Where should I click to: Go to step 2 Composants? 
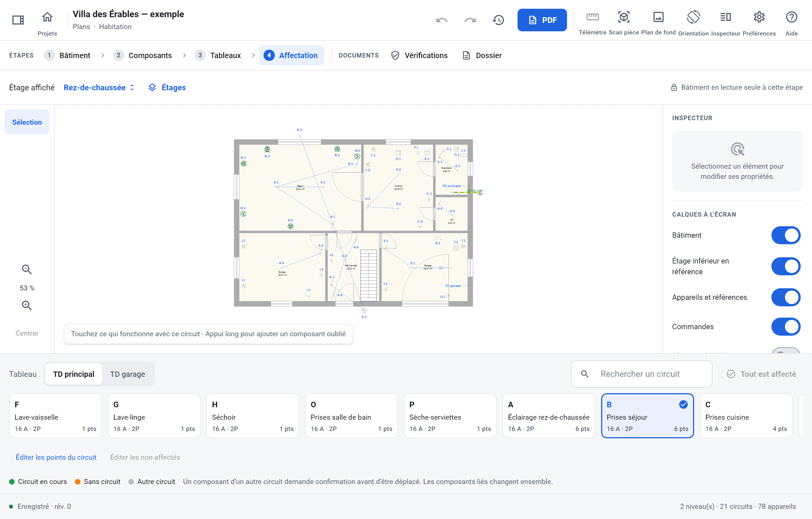[143, 55]
